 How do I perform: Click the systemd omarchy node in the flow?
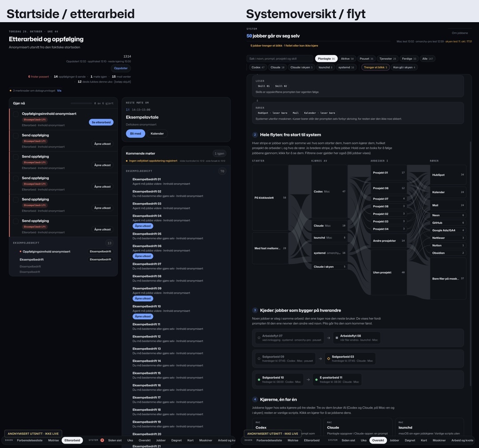click(x=329, y=253)
